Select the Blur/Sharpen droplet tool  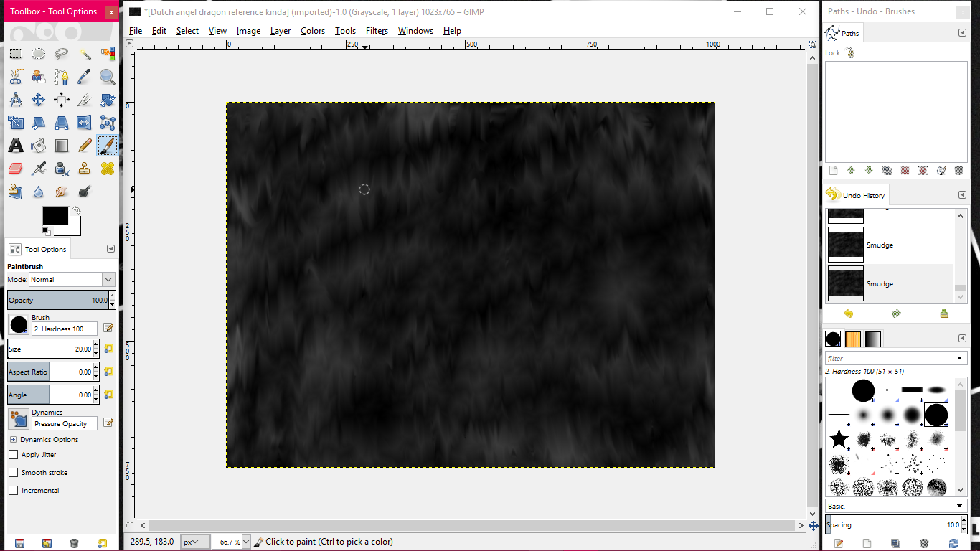pyautogui.click(x=39, y=192)
